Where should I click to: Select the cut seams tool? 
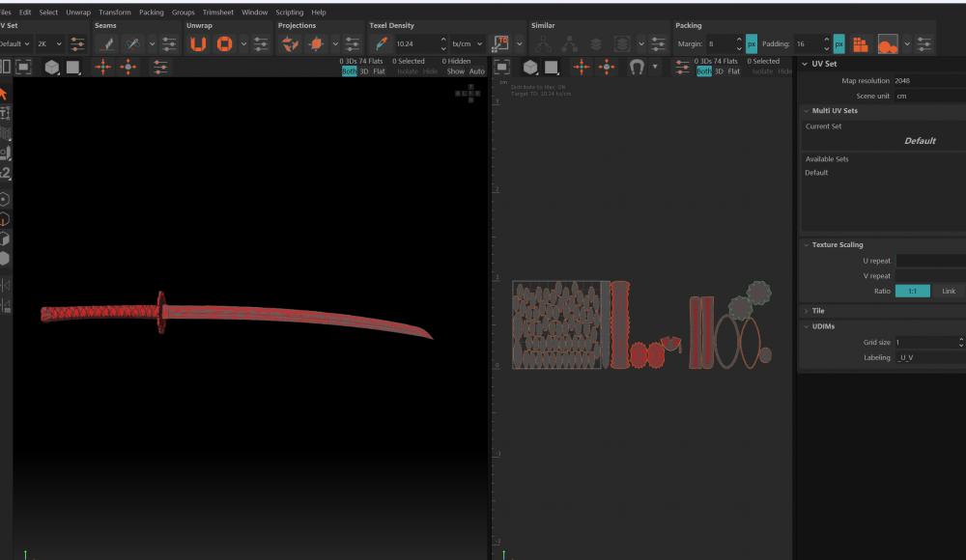106,43
